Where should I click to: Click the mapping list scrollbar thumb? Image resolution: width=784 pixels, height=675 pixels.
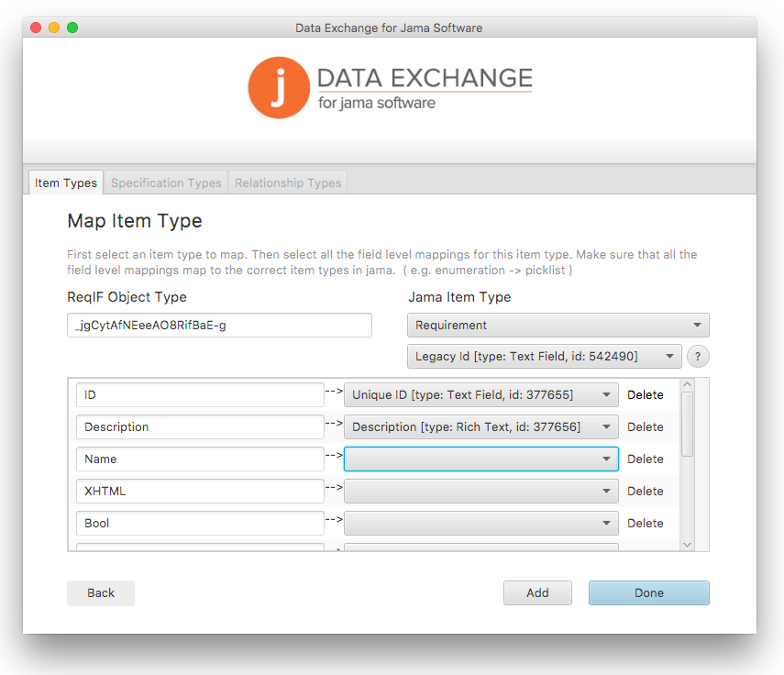click(687, 425)
